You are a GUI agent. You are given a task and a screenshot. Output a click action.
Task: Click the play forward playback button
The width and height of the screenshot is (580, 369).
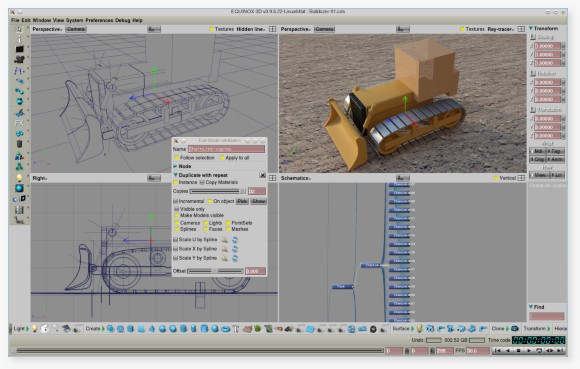click(529, 350)
